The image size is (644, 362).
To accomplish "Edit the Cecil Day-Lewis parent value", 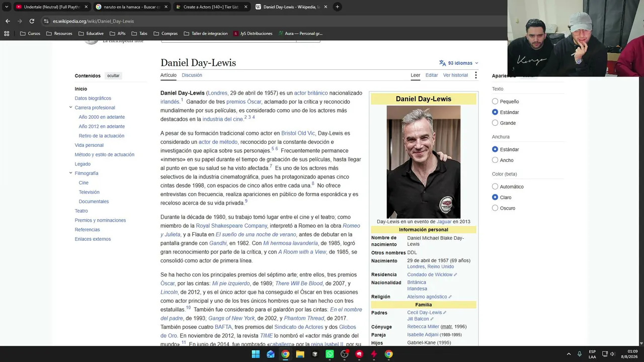I will (445, 313).
